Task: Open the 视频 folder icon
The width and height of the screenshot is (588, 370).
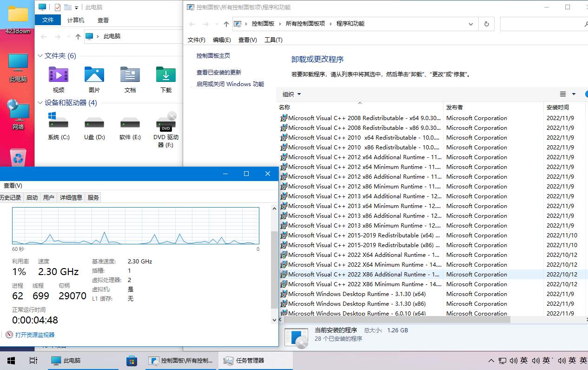Action: (59, 75)
